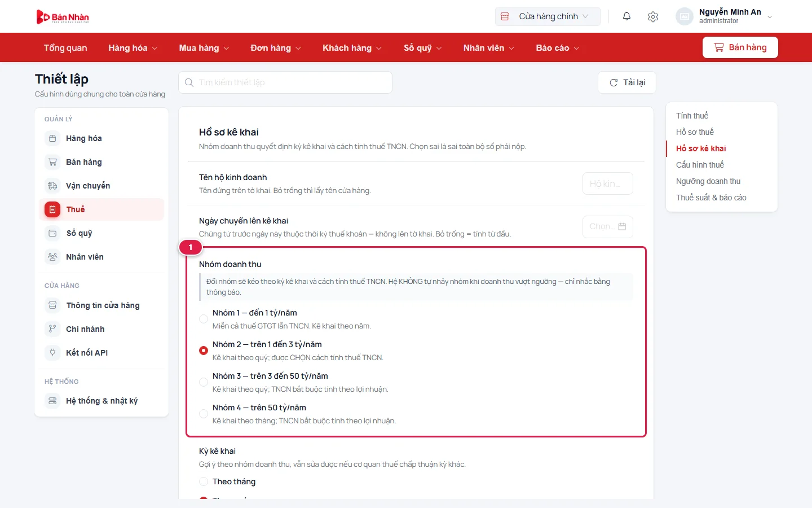Click the Tải lại reload button
Viewport: 812px width, 508px height.
pos(627,82)
